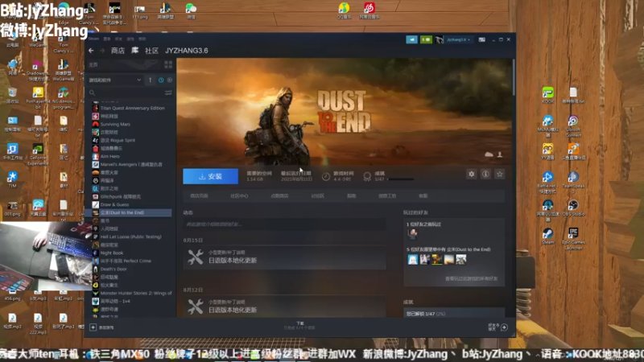Open the August 12 Japanese localization update
644x362 pixels.
click(x=284, y=306)
